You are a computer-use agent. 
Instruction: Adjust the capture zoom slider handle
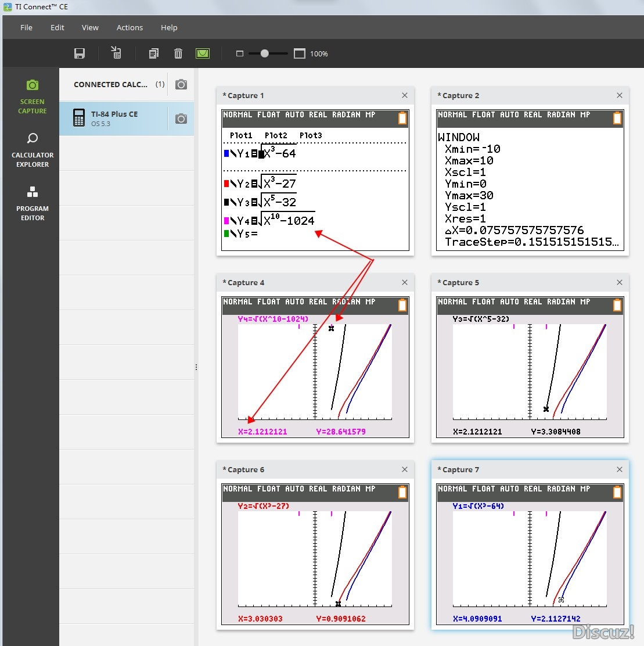(265, 53)
